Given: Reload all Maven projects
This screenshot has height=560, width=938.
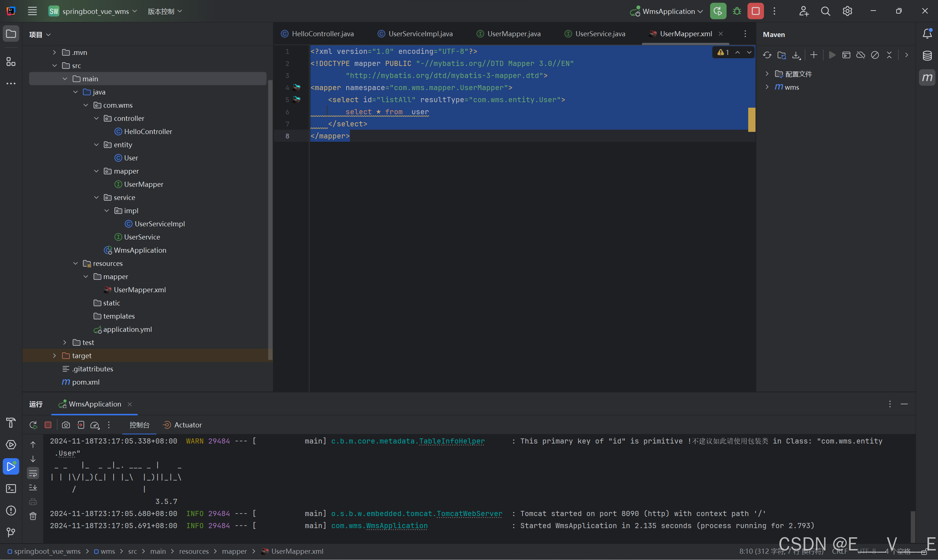Looking at the screenshot, I should coord(767,55).
